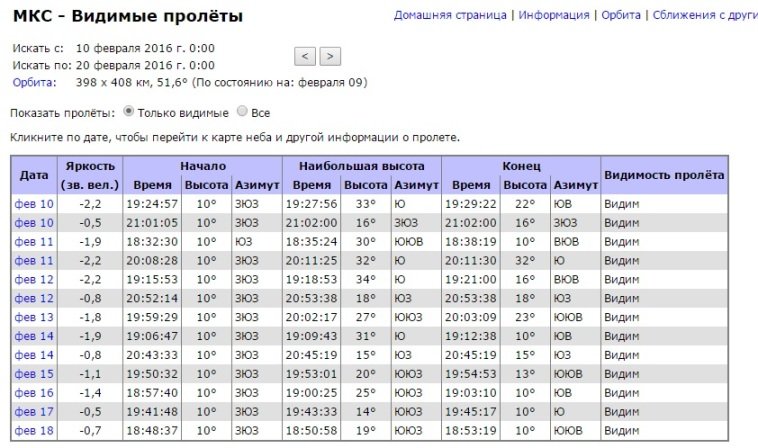Open the фев 10 pass starting at 21:01:05
The height and width of the screenshot is (448, 758).
pyautogui.click(x=34, y=223)
